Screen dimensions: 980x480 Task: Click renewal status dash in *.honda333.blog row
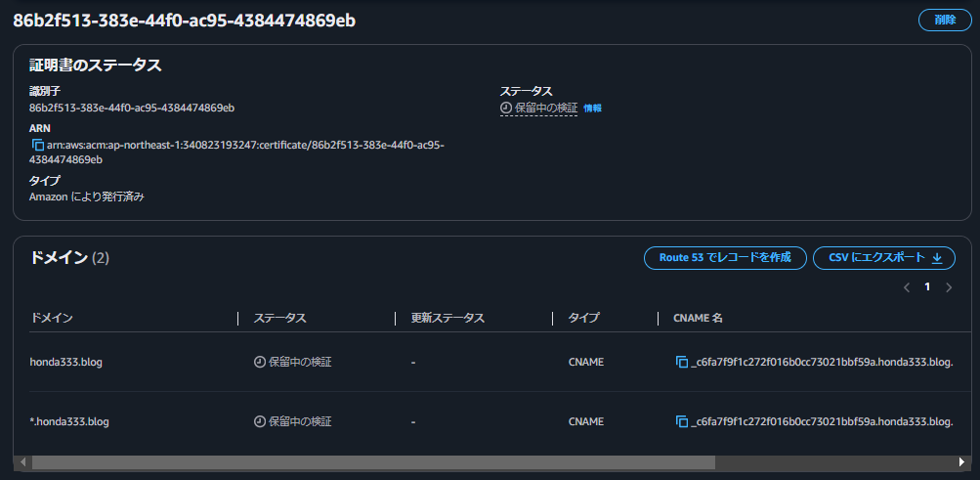[413, 422]
